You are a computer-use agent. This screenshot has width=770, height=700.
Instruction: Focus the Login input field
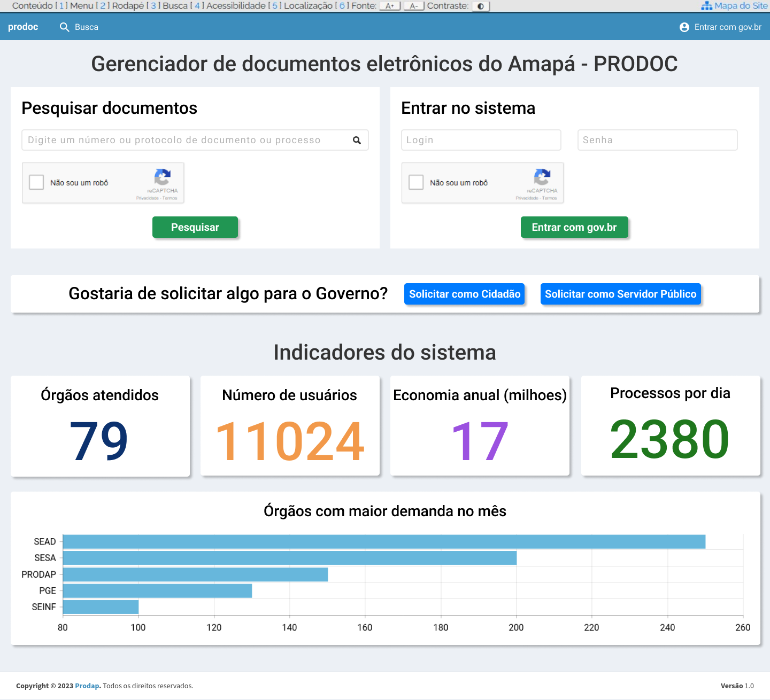click(481, 140)
